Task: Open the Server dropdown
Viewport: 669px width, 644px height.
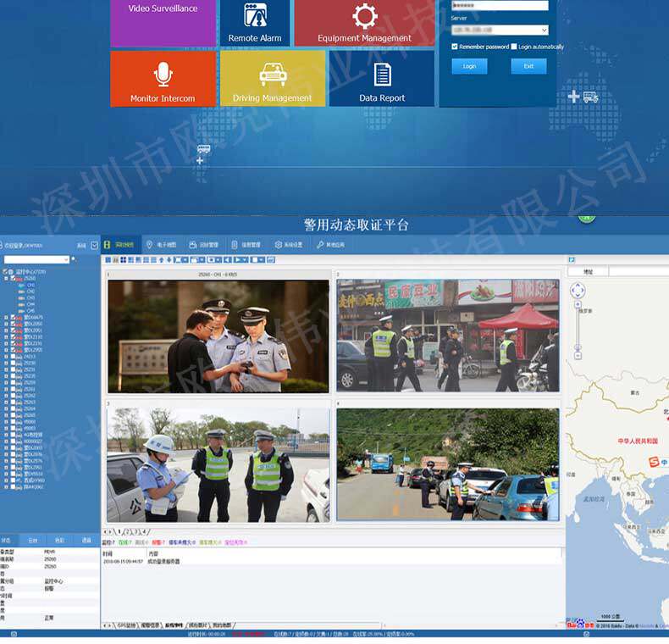Action: 500,30
